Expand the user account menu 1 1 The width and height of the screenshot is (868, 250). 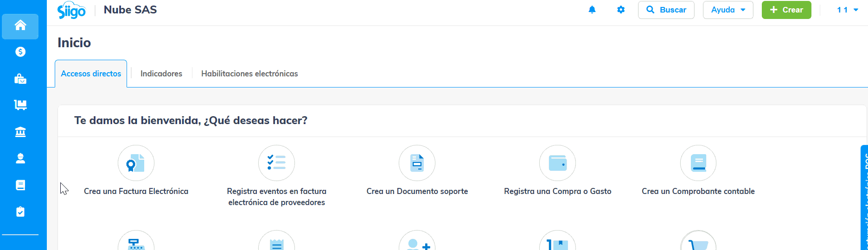point(847,10)
